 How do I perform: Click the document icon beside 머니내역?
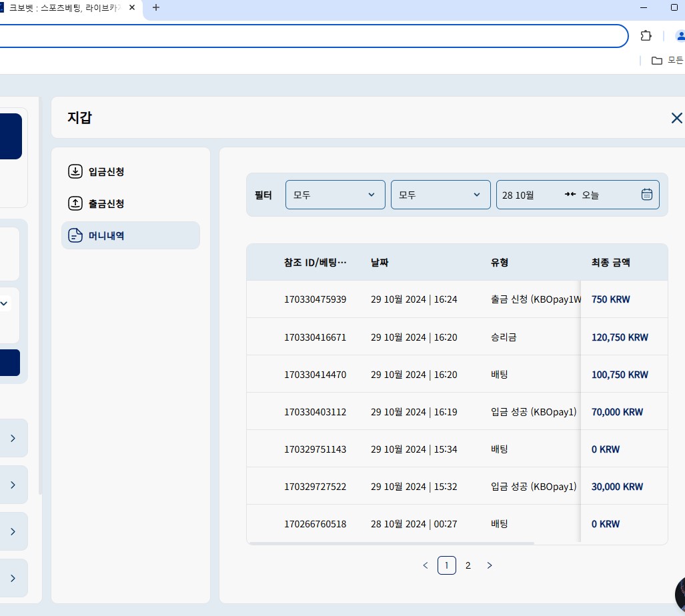tap(75, 235)
